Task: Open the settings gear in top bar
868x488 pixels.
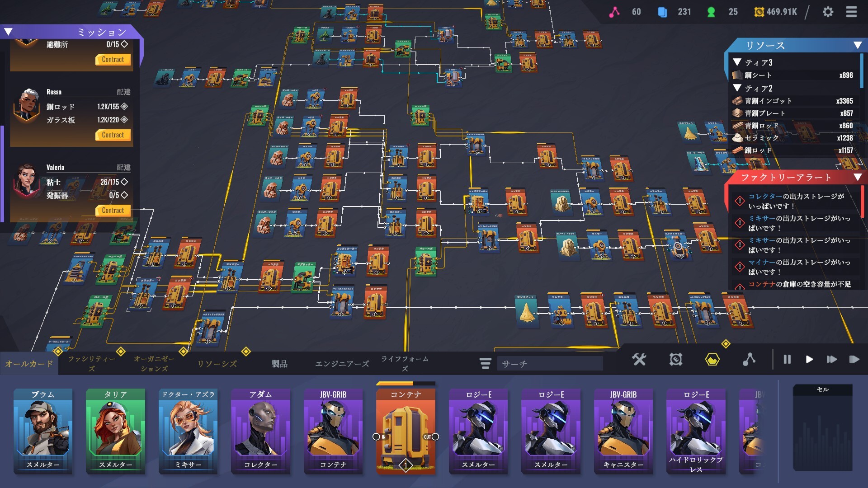Action: click(828, 12)
